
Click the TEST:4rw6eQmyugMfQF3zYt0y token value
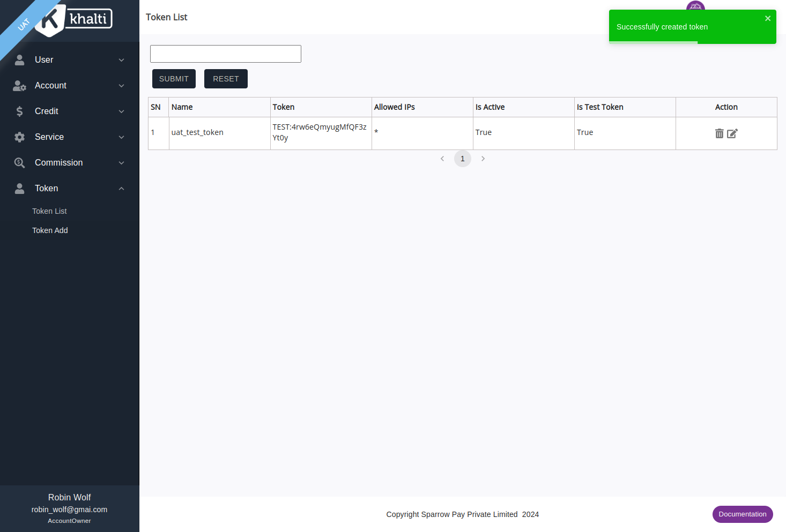click(x=320, y=132)
